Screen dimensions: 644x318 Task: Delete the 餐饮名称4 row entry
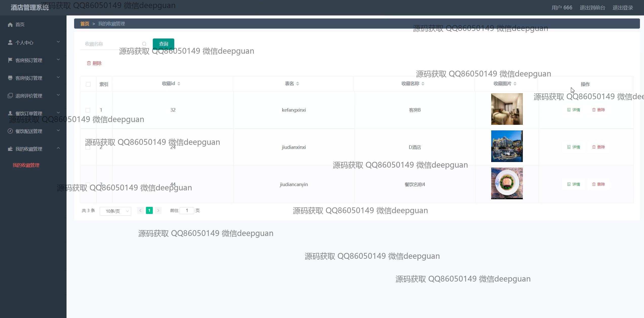[598, 184]
